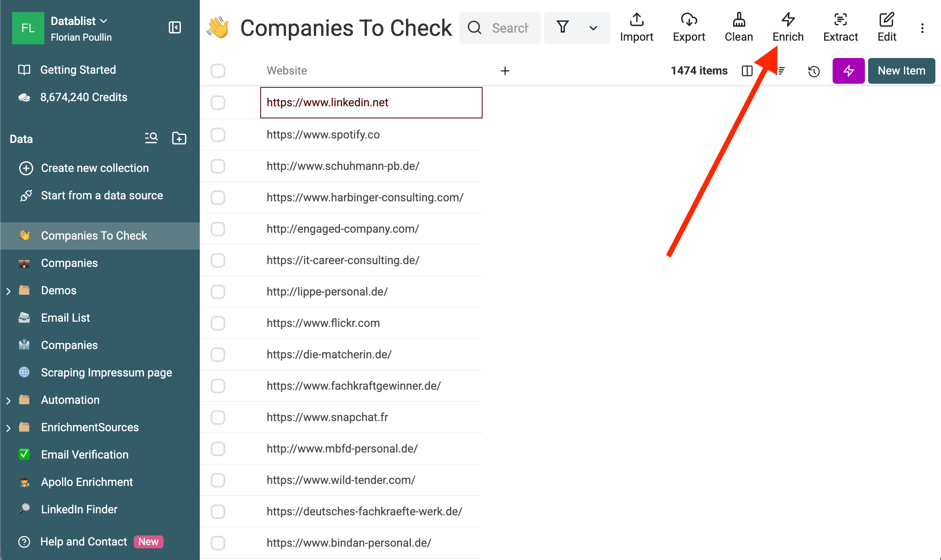View the edit history
The width and height of the screenshot is (941, 560).
coord(813,71)
